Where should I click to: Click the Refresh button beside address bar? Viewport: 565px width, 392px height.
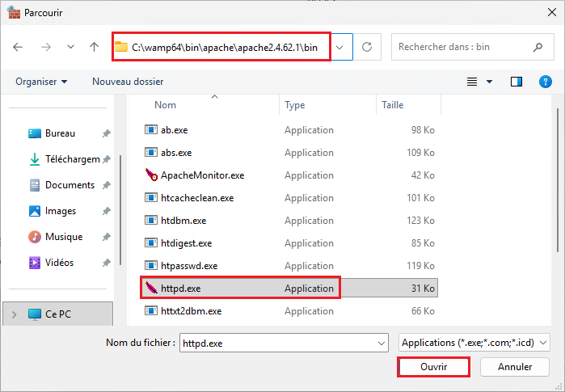[367, 47]
